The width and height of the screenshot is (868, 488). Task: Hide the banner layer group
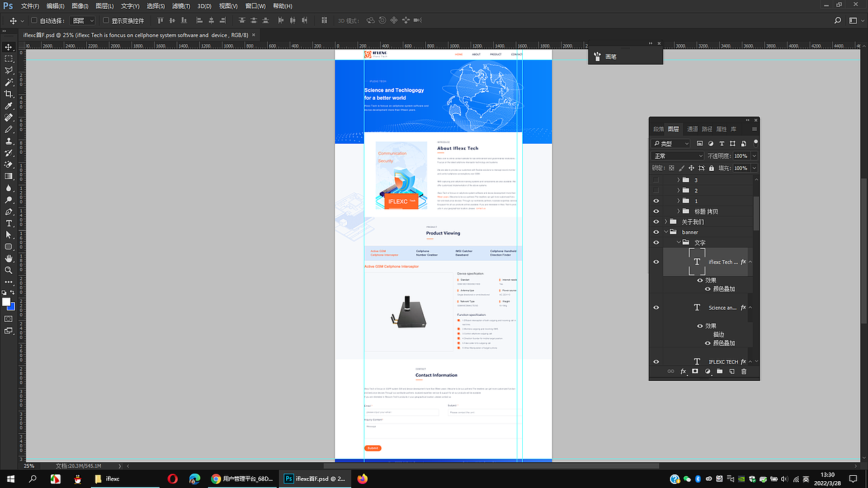coord(656,232)
